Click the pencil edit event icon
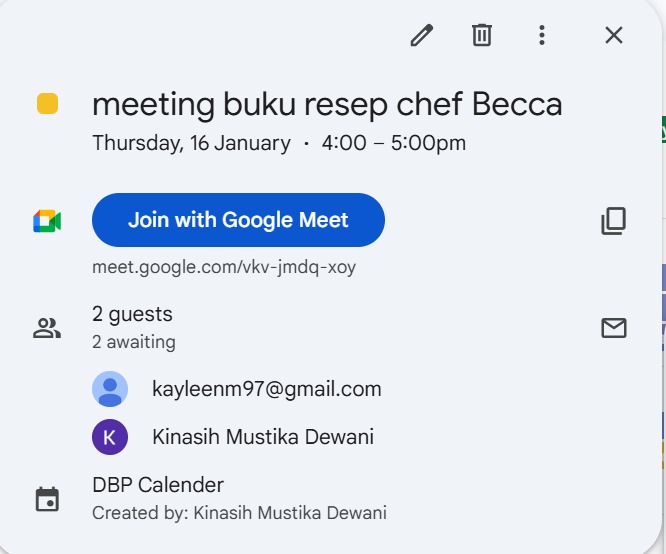This screenshot has width=666, height=554. (x=422, y=36)
